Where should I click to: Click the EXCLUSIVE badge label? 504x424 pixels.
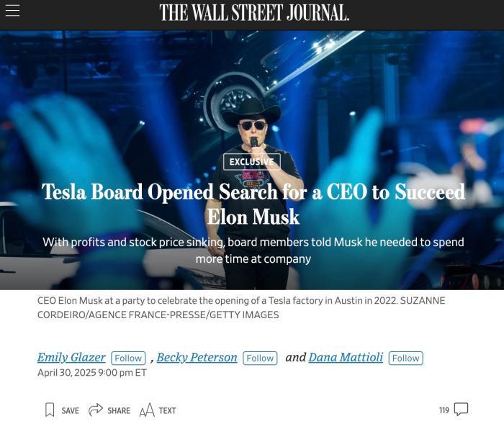pyautogui.click(x=252, y=162)
